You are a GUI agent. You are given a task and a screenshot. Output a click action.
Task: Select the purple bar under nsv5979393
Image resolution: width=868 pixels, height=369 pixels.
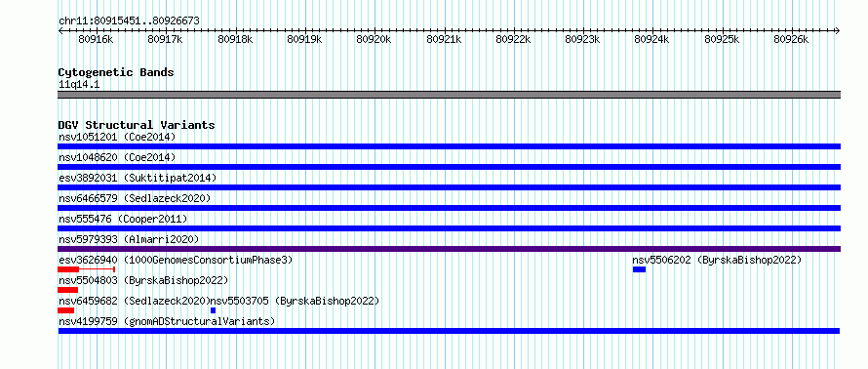[x=449, y=249]
